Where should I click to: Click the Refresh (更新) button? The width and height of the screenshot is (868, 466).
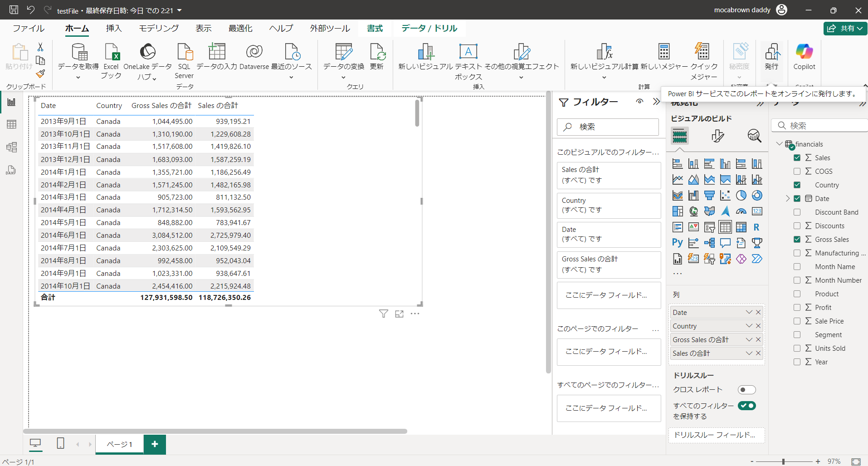coord(377,56)
